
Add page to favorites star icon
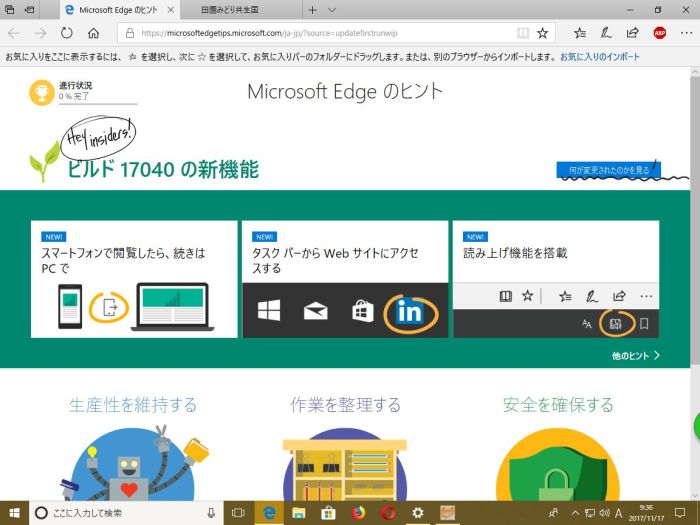(542, 33)
